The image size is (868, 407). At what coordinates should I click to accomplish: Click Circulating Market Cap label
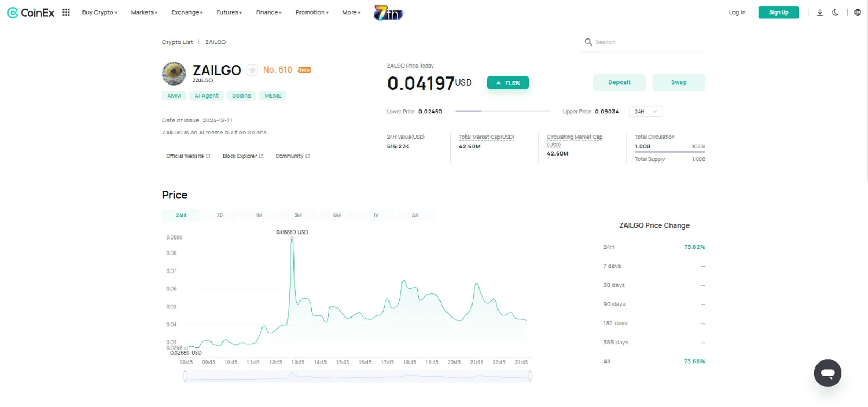click(x=575, y=140)
